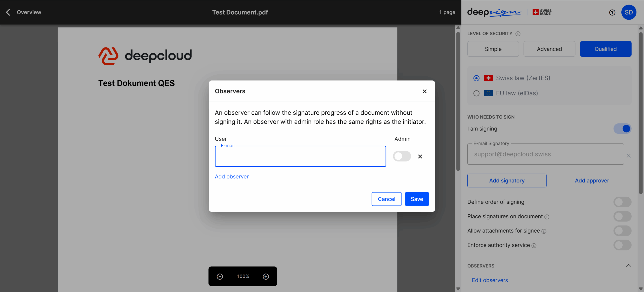This screenshot has height=292, width=644.
Task: Select the Advanced security level tab
Action: pos(549,49)
